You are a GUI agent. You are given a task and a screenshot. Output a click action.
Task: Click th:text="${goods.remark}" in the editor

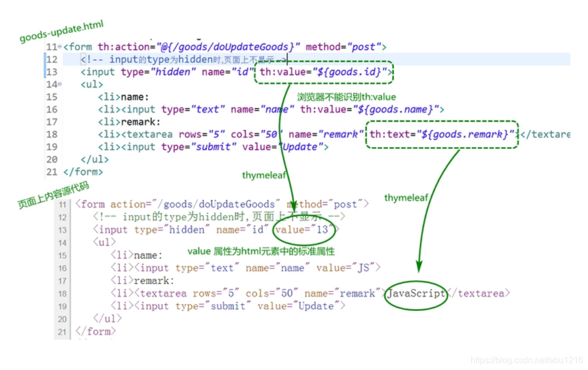point(442,134)
